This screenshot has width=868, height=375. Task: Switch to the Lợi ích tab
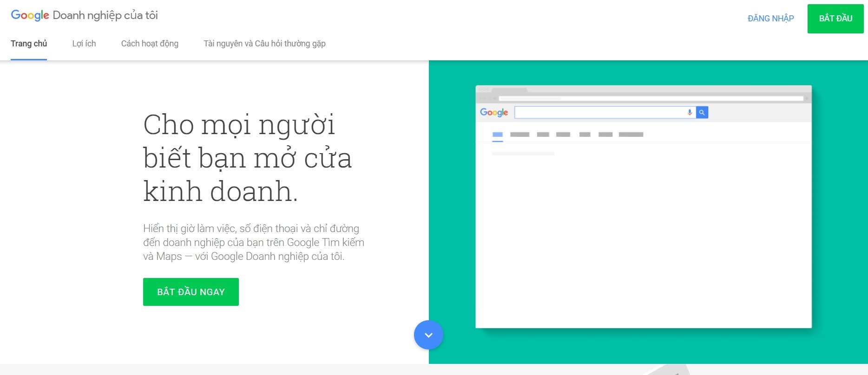(84, 44)
